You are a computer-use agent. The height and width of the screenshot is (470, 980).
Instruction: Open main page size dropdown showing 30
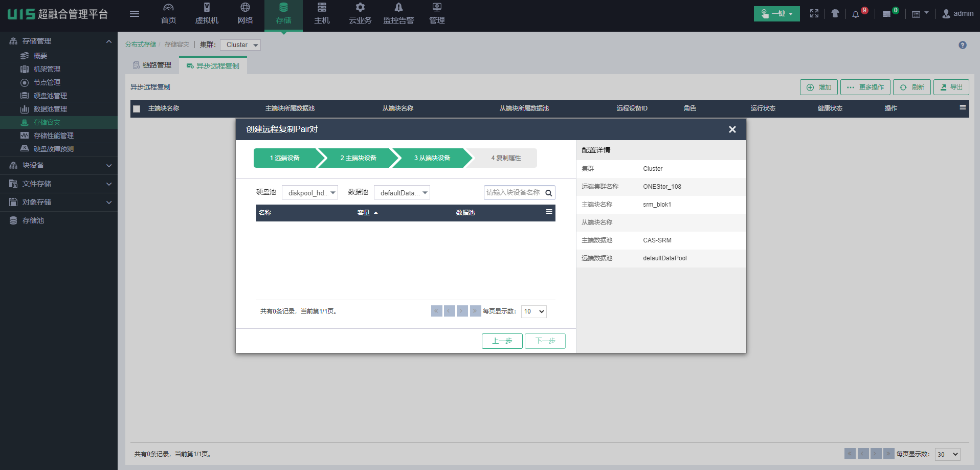pyautogui.click(x=948, y=454)
